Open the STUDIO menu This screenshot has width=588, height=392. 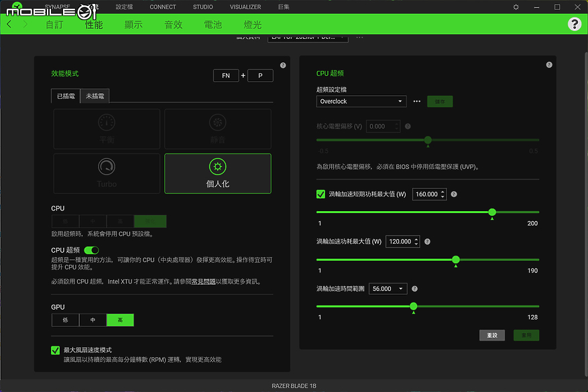click(x=203, y=7)
